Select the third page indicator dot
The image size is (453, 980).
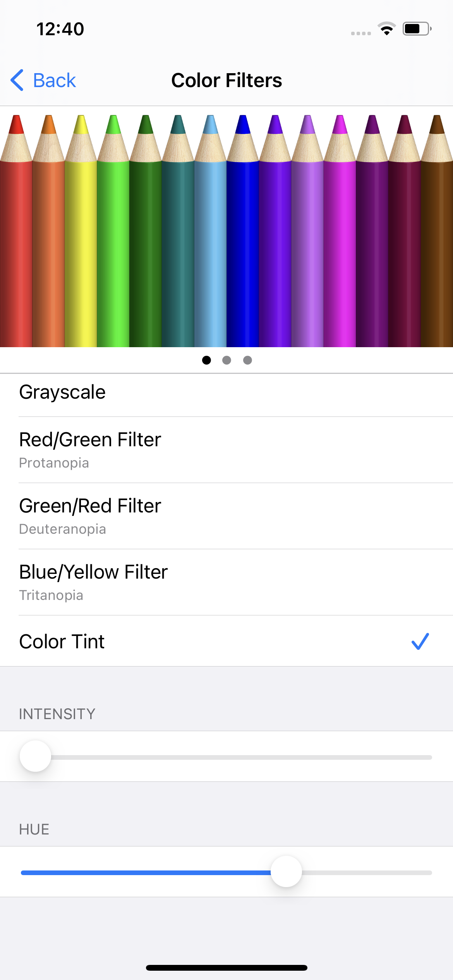247,360
